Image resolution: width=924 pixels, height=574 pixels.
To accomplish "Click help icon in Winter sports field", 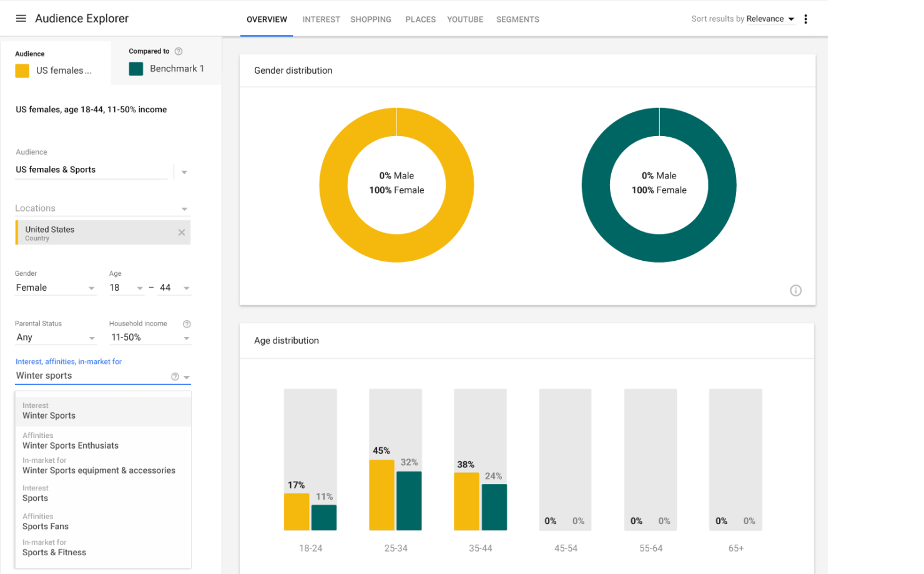I will [x=175, y=377].
